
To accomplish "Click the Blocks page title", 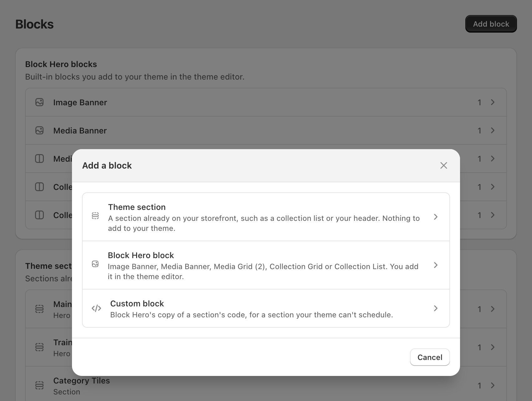I will [x=34, y=24].
